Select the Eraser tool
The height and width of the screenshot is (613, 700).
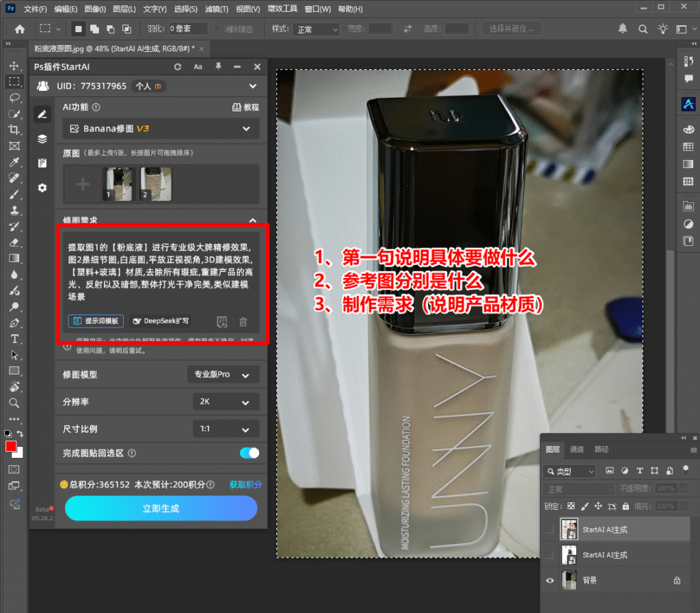pos(14,242)
